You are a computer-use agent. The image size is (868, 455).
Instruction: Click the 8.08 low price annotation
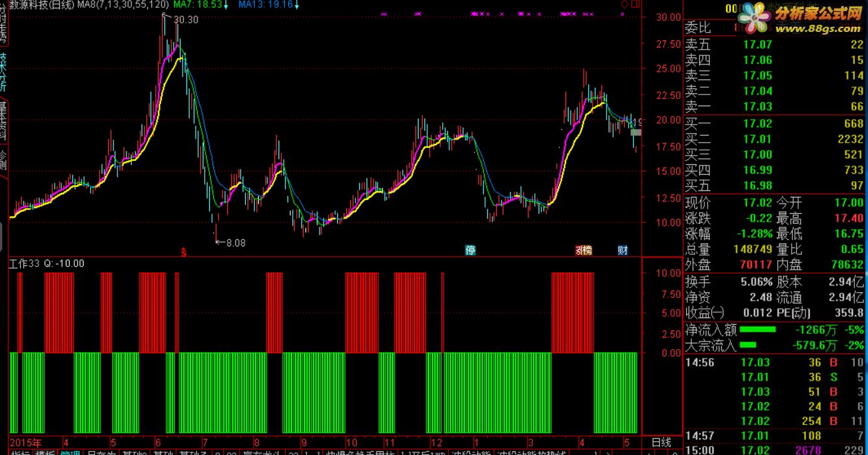235,242
